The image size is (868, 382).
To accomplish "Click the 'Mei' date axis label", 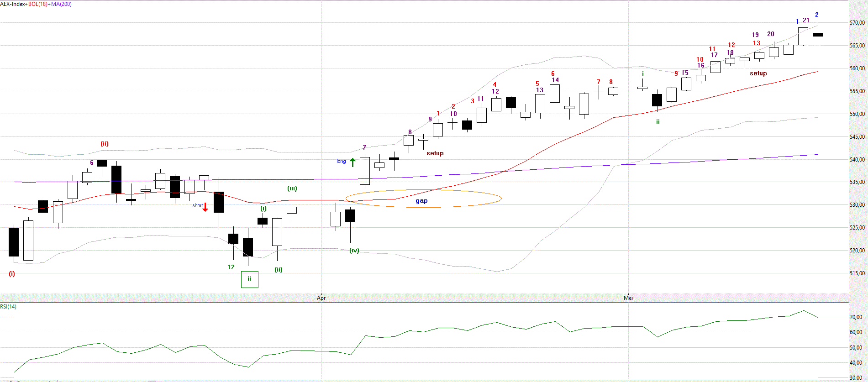I will [x=628, y=298].
